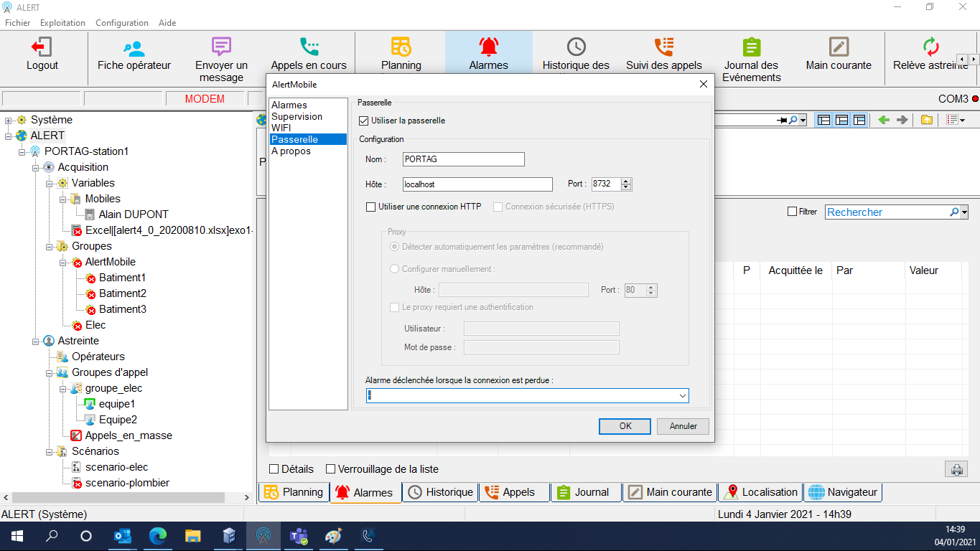Click the printer icon at bottom right
980x551 pixels.
pos(956,470)
